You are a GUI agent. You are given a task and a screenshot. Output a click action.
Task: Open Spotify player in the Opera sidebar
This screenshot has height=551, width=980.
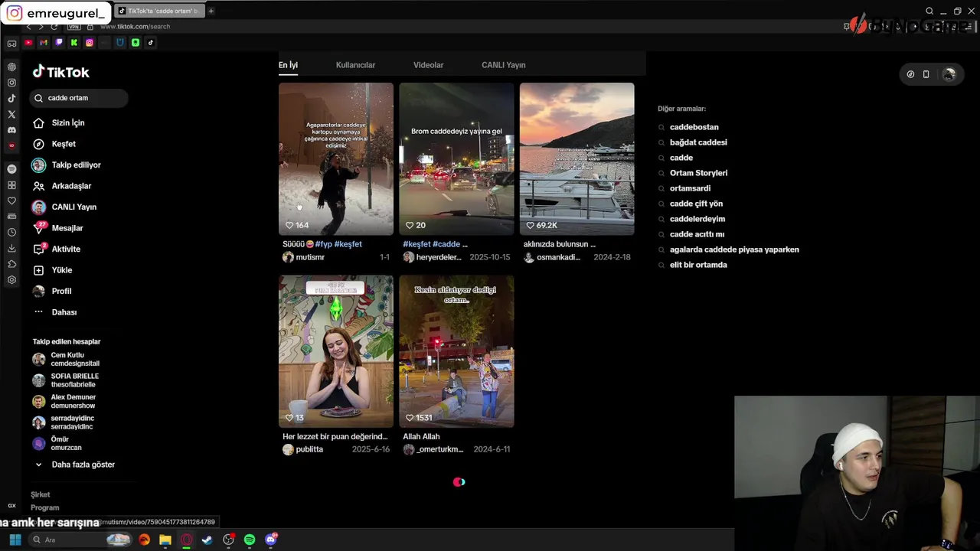pyautogui.click(x=11, y=168)
